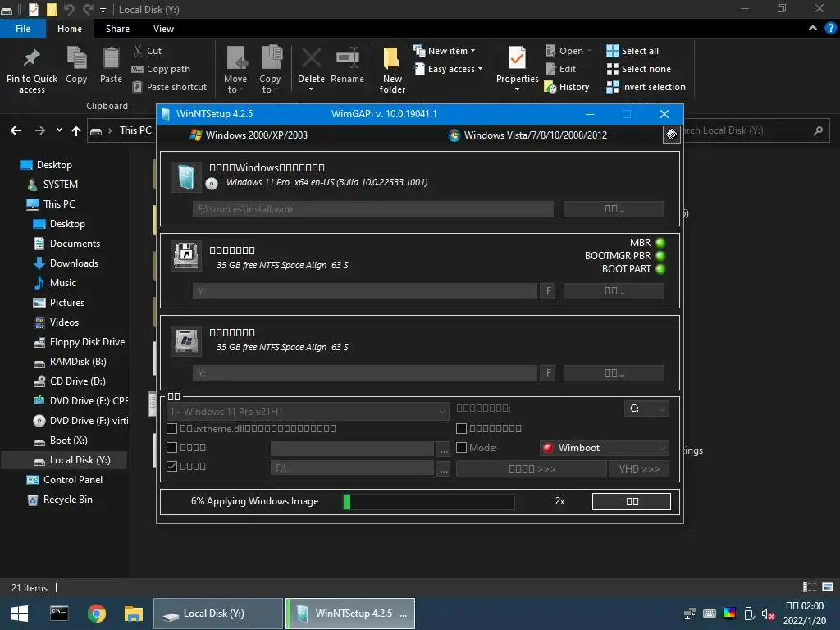The image size is (840, 630).
Task: Open Command Prompt from taskbar
Action: pyautogui.click(x=59, y=614)
